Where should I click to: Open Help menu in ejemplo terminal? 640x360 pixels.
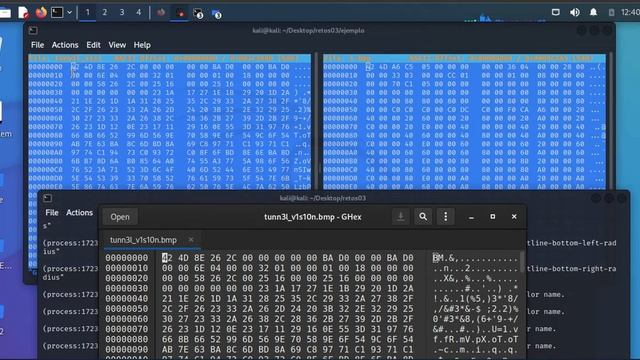coord(142,45)
